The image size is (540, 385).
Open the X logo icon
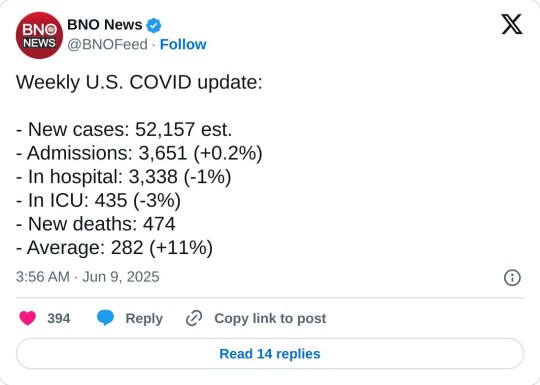512,24
